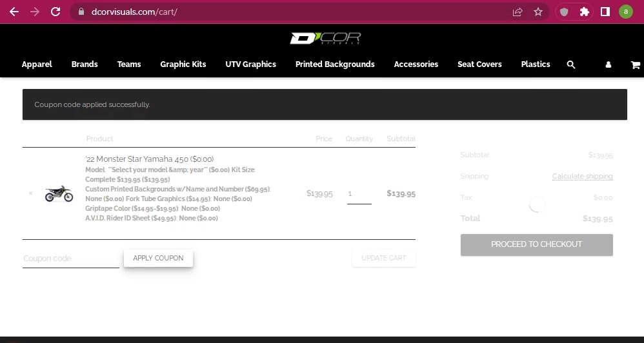This screenshot has height=343, width=644.
Task: Open the Teams menu
Action: click(129, 64)
